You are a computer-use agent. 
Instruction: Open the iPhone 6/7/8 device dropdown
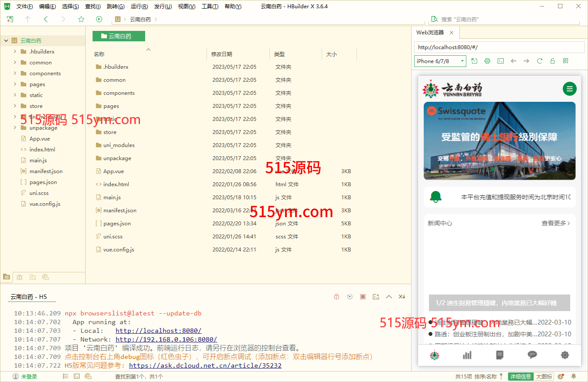pos(440,61)
